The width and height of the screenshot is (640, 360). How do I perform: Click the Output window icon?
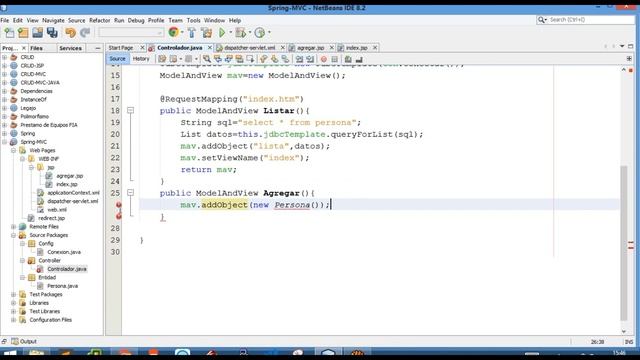click(15, 341)
